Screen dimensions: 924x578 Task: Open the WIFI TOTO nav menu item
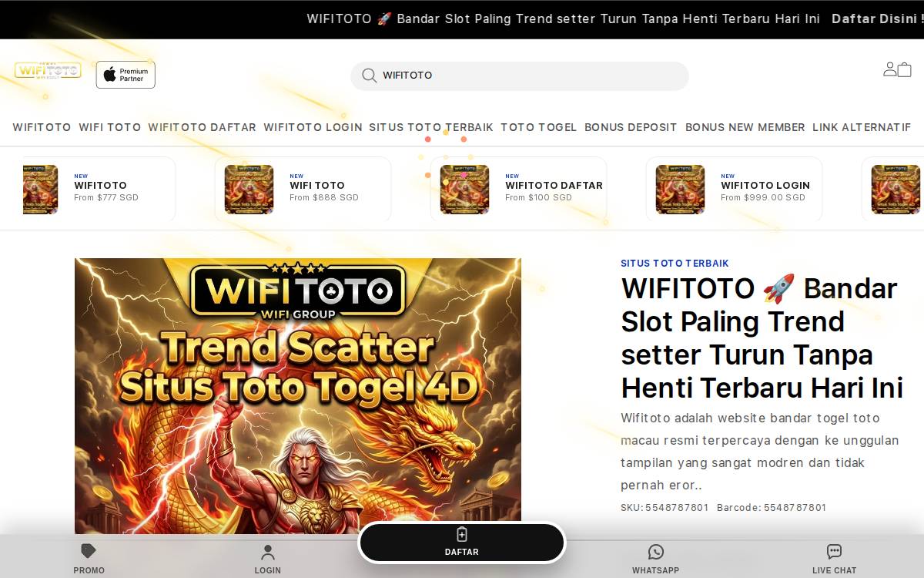(110, 127)
